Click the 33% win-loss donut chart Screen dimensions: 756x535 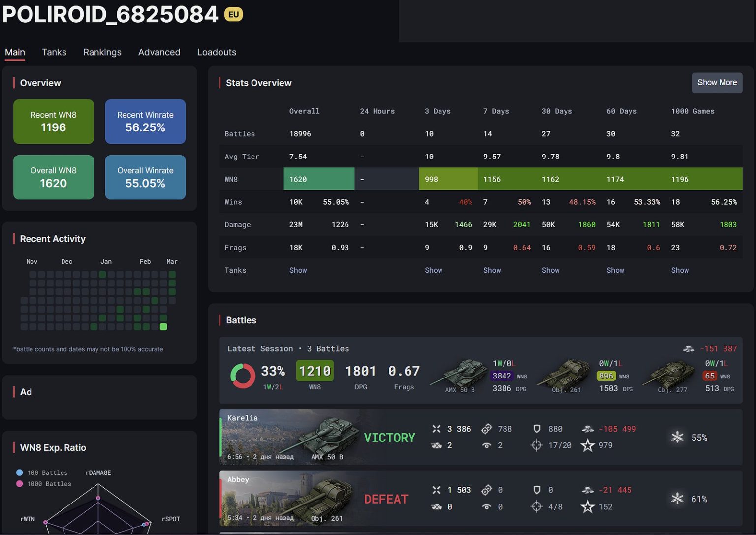click(x=243, y=376)
